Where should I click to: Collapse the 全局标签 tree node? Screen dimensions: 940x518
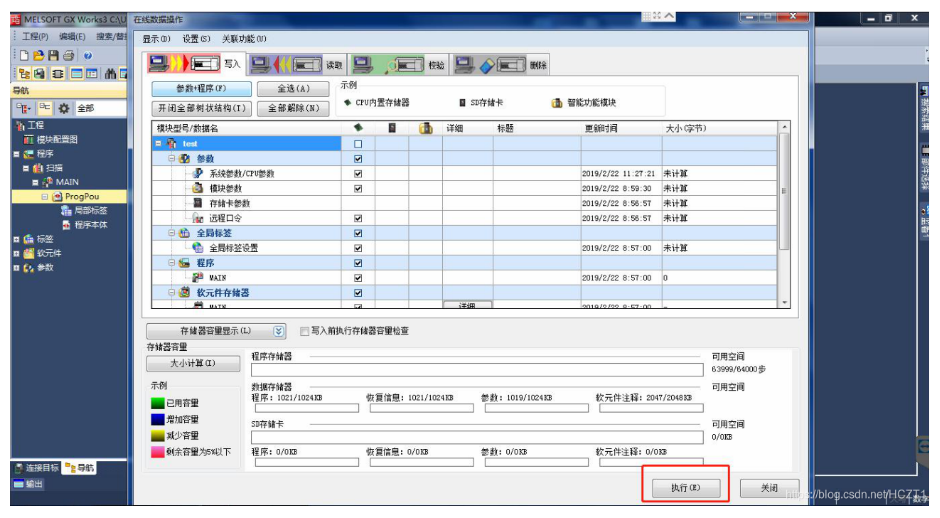pos(171,233)
